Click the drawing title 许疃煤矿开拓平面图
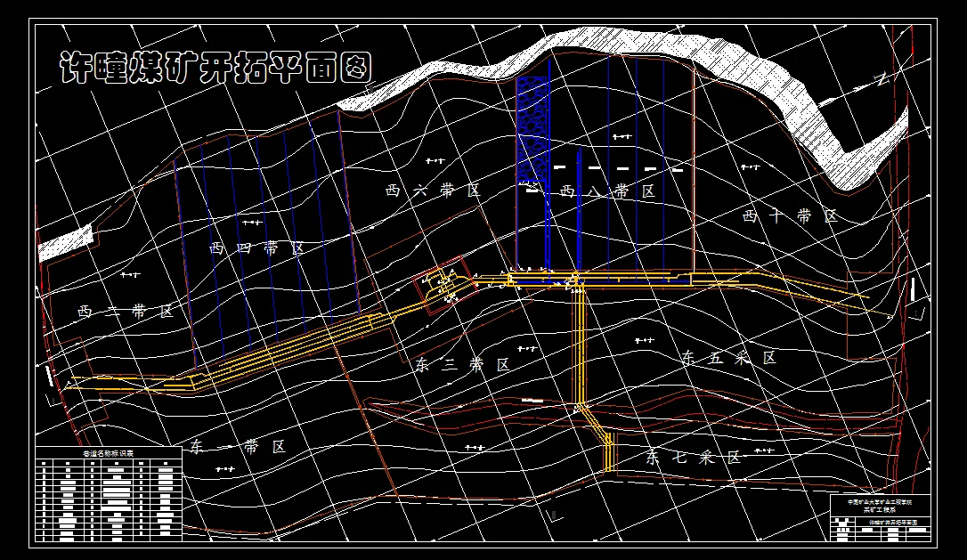 (215, 68)
